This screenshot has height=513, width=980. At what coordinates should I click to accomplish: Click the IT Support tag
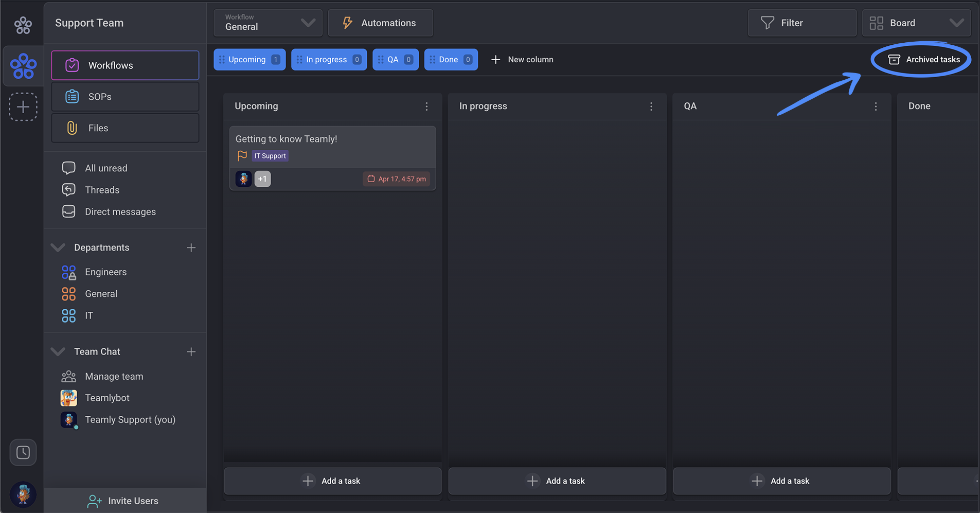[x=270, y=156]
